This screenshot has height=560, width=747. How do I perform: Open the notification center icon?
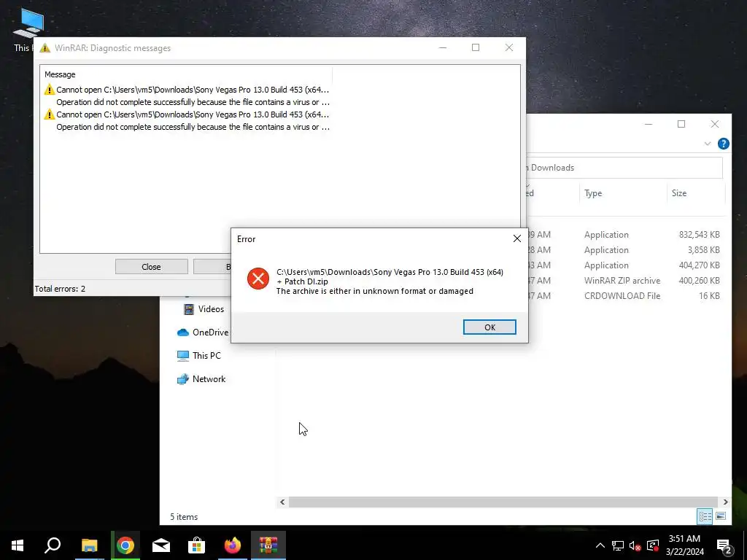(x=724, y=547)
